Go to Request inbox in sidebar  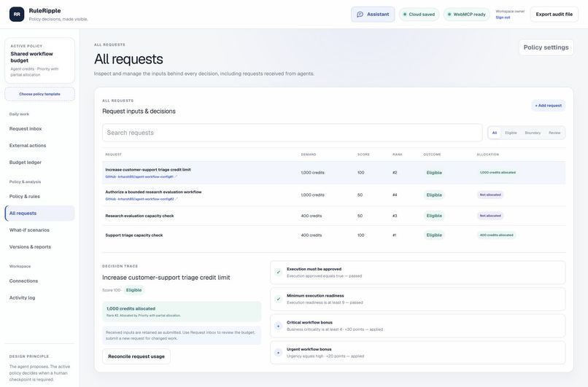(x=26, y=129)
